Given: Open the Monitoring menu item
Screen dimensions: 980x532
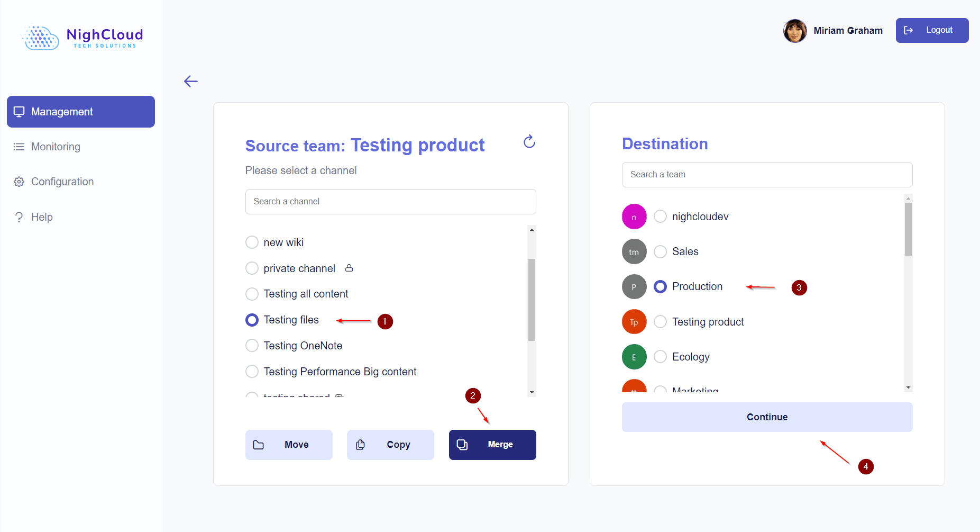Looking at the screenshot, I should tap(56, 147).
